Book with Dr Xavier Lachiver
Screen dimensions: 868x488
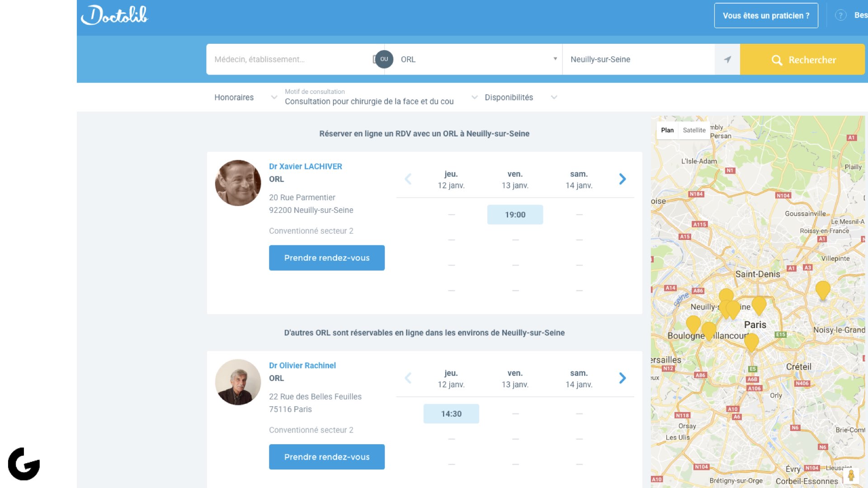(x=326, y=258)
